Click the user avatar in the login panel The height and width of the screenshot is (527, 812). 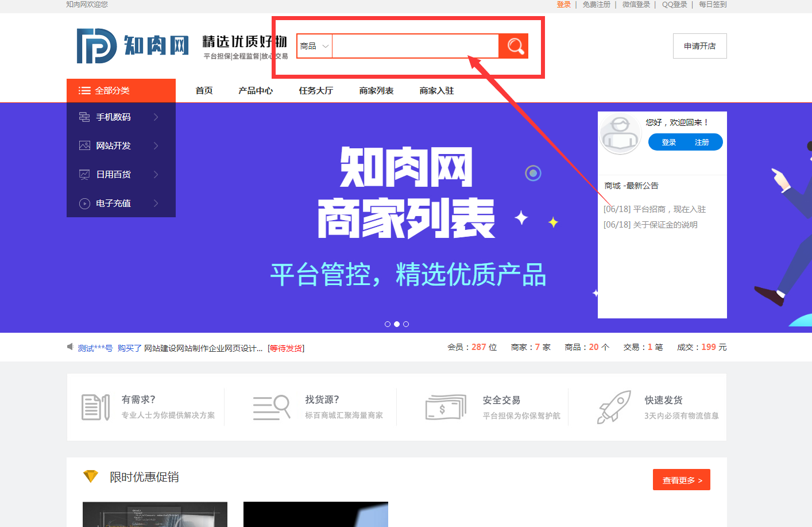coord(620,134)
